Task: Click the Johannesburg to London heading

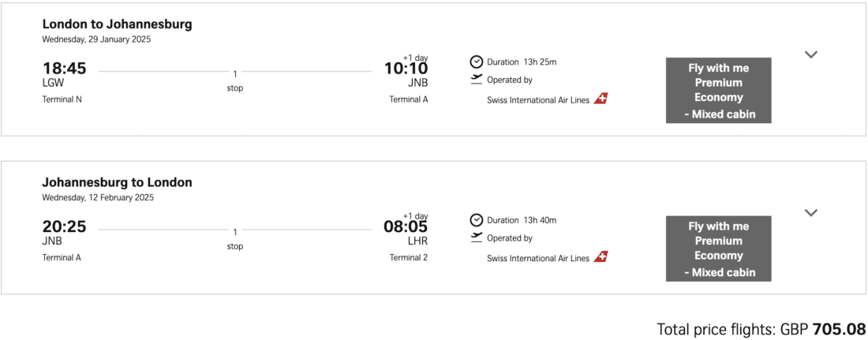Action: click(x=117, y=182)
